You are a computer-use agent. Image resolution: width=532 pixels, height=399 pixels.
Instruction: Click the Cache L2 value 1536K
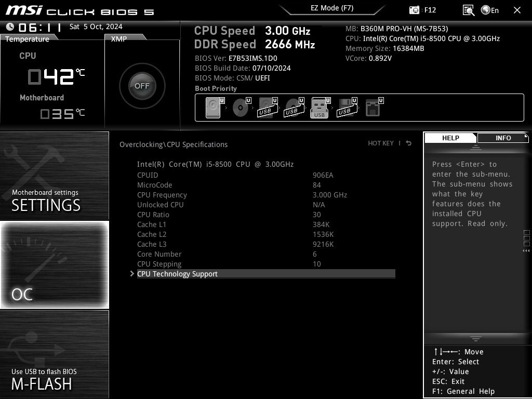pos(323,234)
